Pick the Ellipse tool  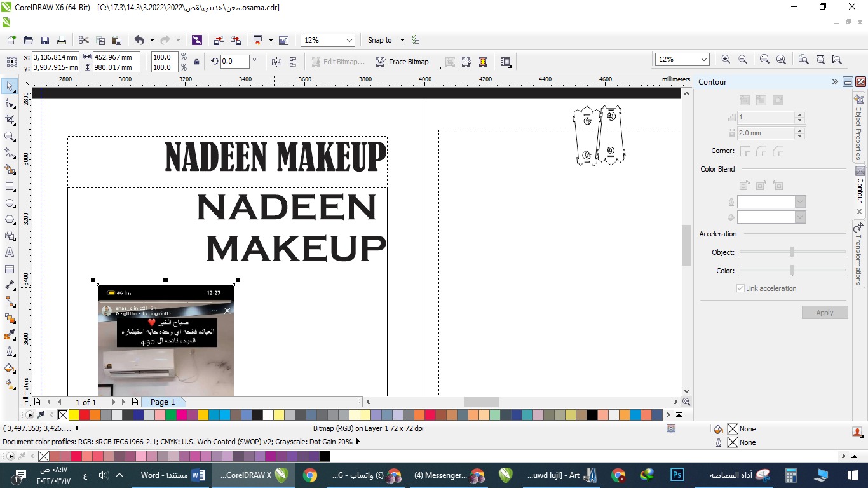pos(10,203)
